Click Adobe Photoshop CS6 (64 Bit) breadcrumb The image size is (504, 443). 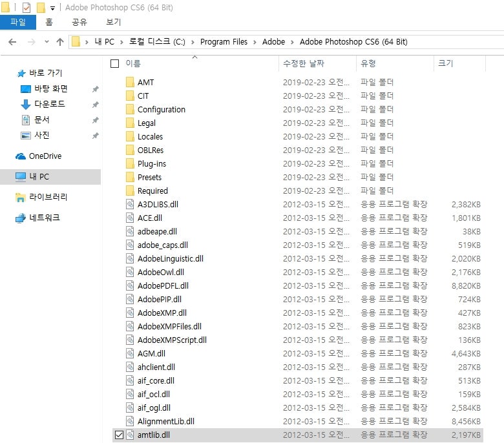pyautogui.click(x=353, y=42)
